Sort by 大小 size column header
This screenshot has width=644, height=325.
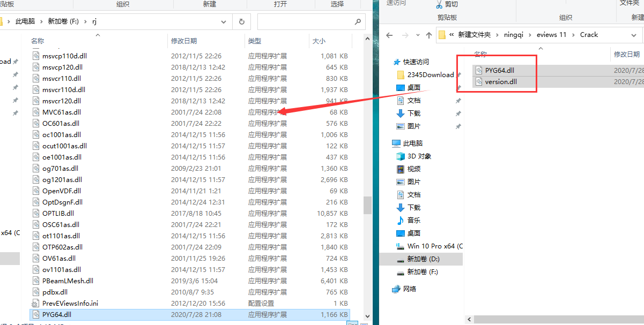pyautogui.click(x=319, y=41)
